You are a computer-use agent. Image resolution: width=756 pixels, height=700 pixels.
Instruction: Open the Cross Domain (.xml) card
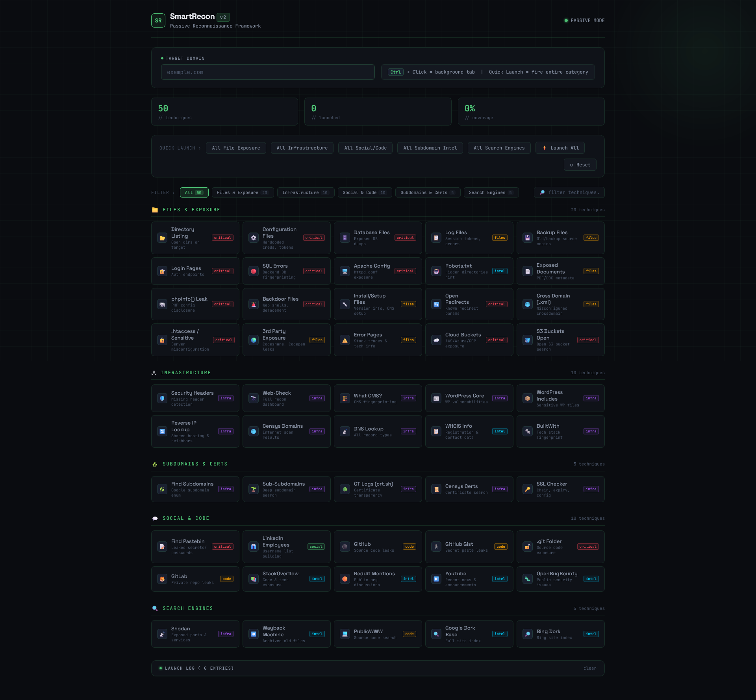pos(561,304)
